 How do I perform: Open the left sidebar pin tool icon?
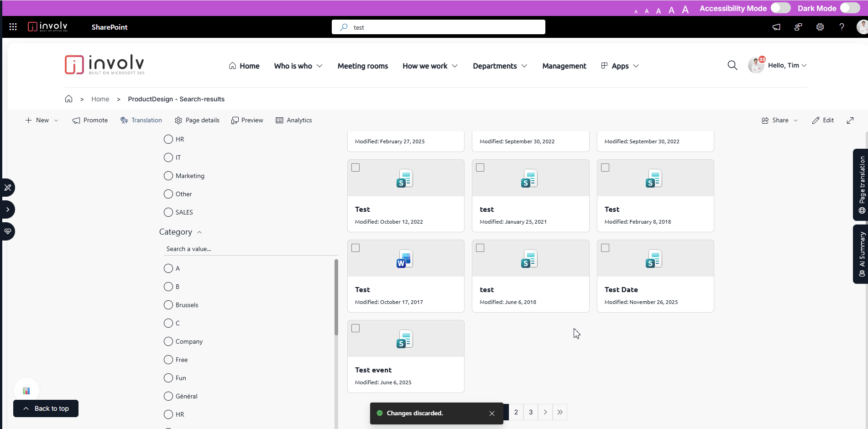[8, 188]
